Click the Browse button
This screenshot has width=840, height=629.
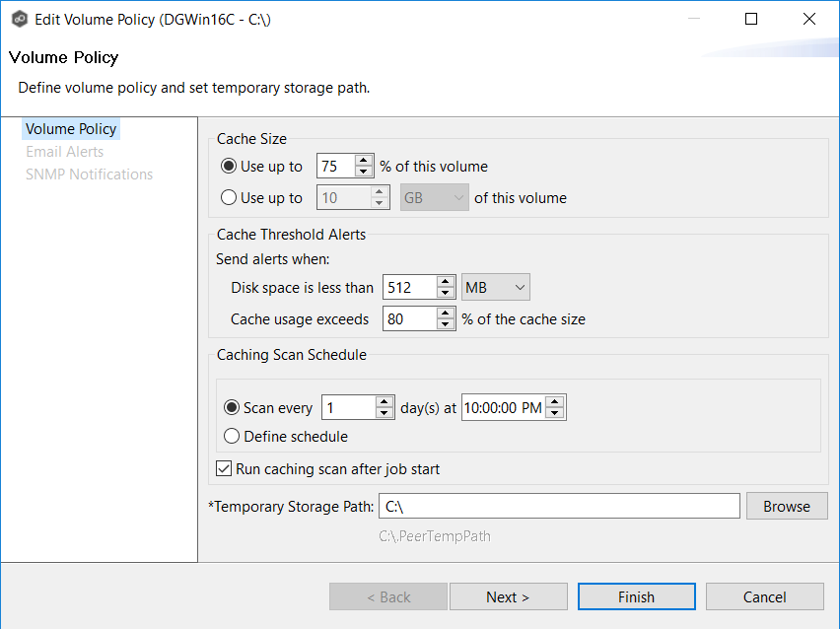[x=786, y=507]
